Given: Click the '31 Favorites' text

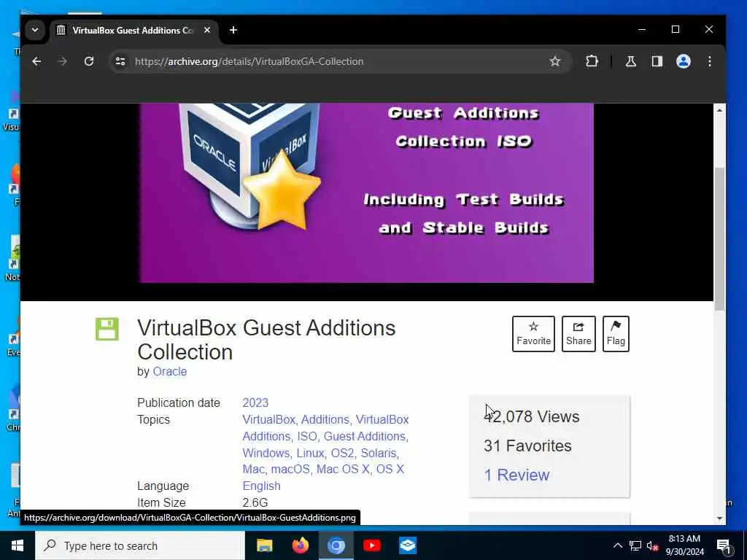Looking at the screenshot, I should [527, 446].
